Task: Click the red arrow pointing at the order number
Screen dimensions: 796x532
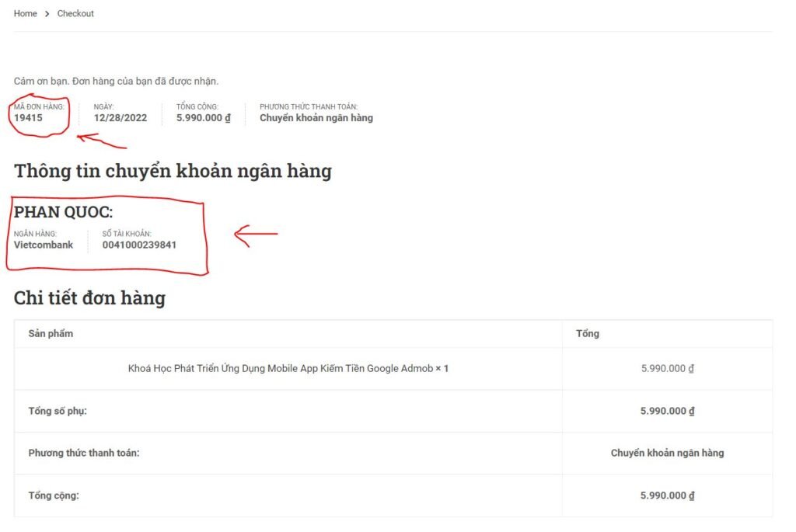Action: pyautogui.click(x=101, y=141)
